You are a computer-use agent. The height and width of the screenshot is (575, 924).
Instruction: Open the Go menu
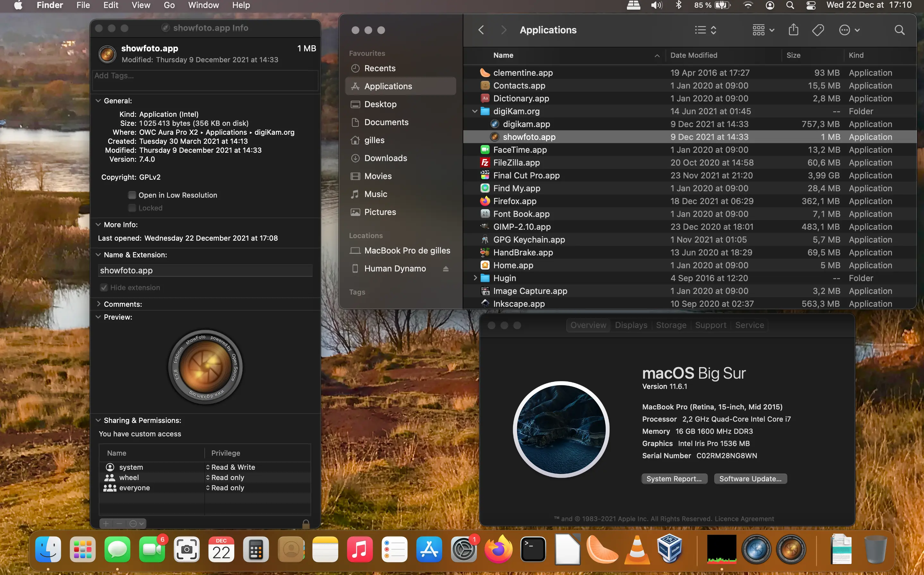coord(169,5)
